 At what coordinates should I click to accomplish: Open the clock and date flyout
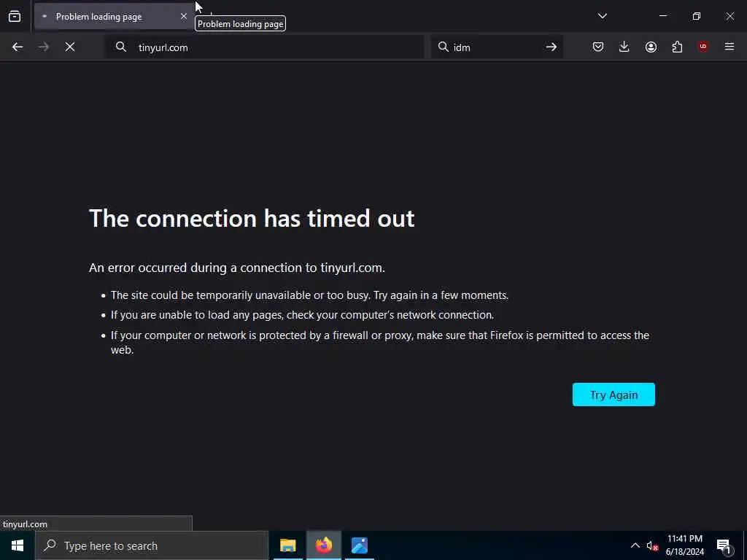tap(684, 545)
